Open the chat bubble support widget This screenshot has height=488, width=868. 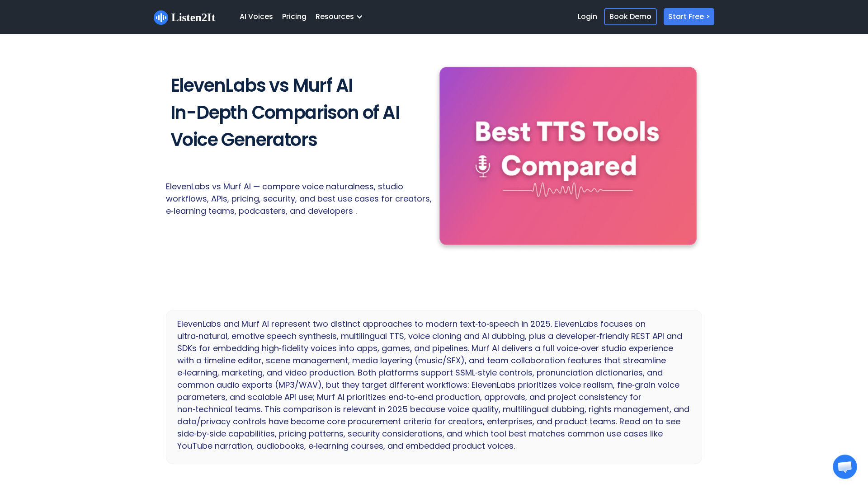click(x=844, y=467)
